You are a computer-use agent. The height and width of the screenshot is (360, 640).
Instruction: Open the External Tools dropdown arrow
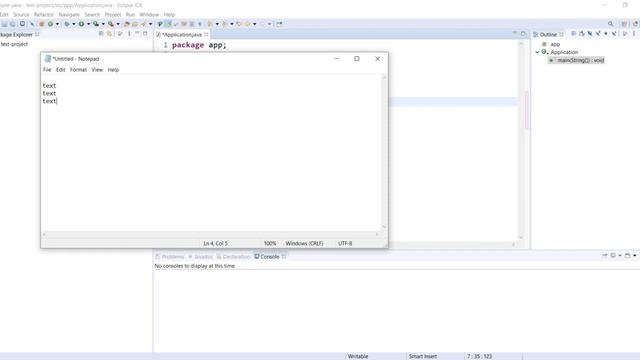[118, 24]
